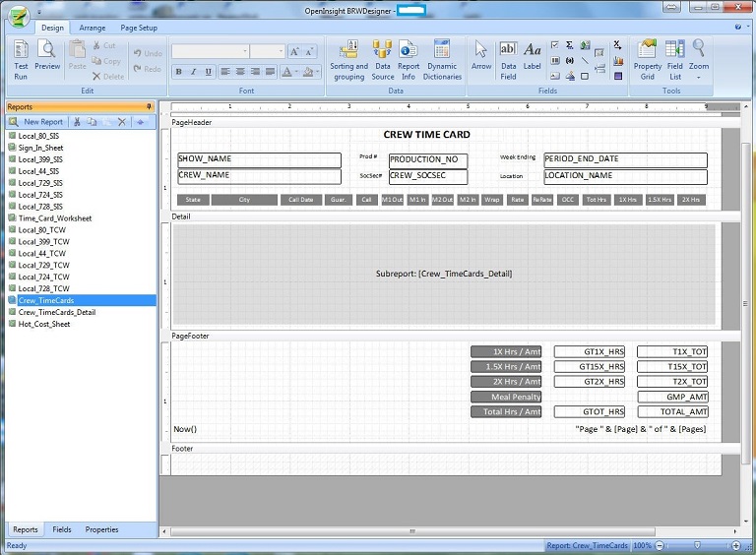Click the font color A swatch
The width and height of the screenshot is (756, 555).
286,72
